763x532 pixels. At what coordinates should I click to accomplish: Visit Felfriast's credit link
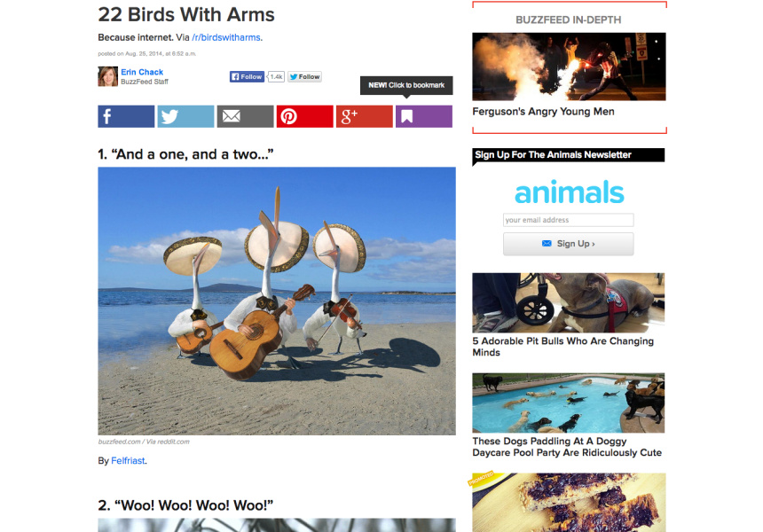click(128, 460)
